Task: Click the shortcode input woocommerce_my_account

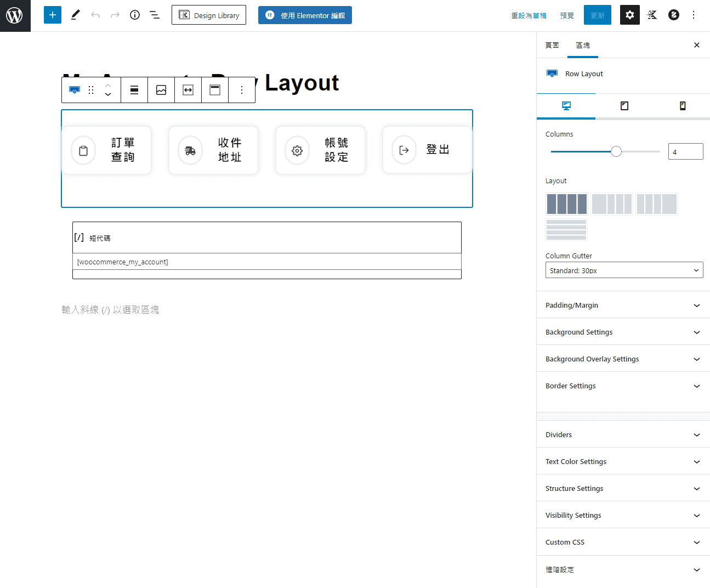Action: (x=267, y=262)
